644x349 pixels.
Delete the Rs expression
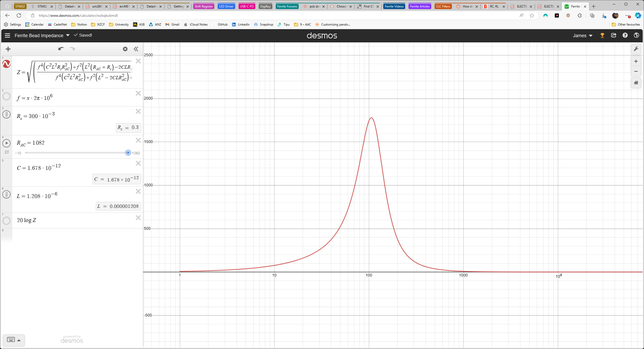click(x=138, y=111)
